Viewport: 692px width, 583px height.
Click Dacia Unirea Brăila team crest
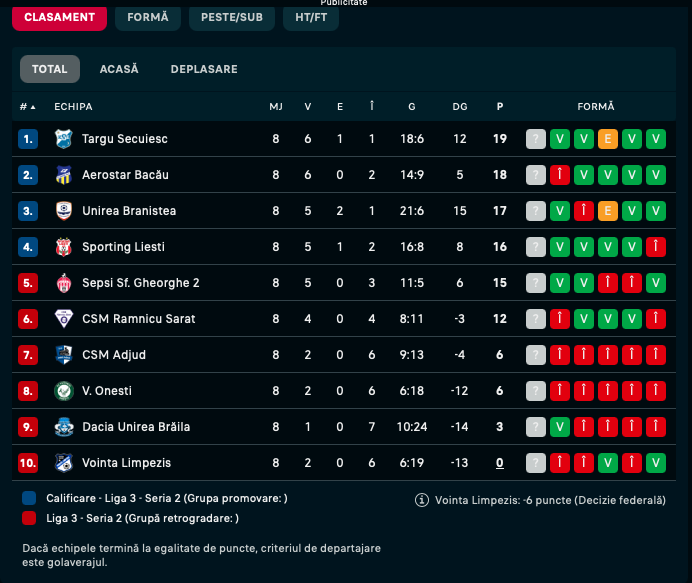point(64,427)
